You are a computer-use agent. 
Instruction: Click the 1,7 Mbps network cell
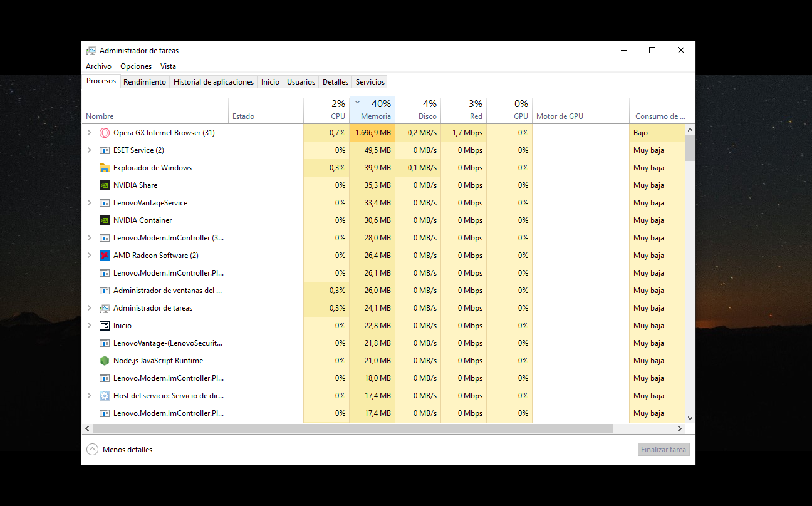click(x=464, y=133)
